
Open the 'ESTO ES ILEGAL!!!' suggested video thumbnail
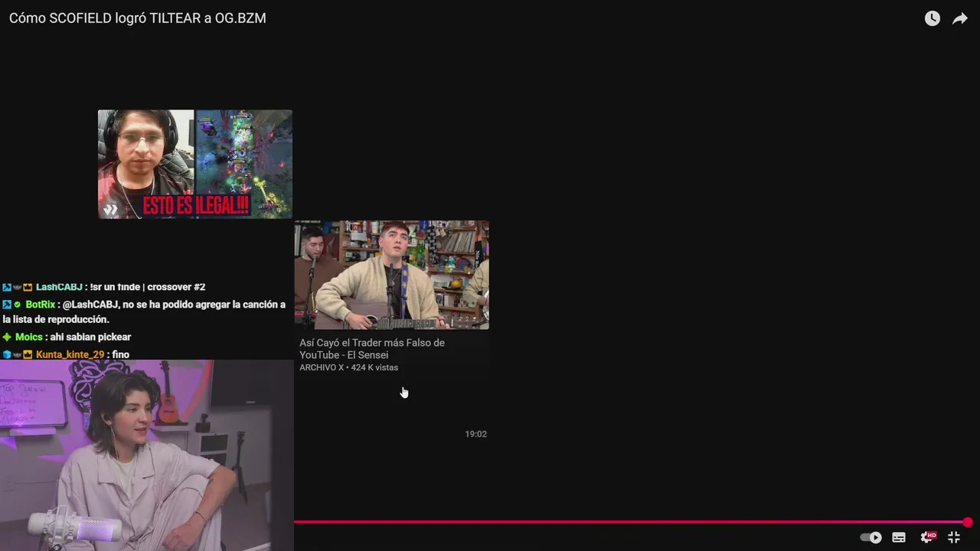[x=194, y=164]
